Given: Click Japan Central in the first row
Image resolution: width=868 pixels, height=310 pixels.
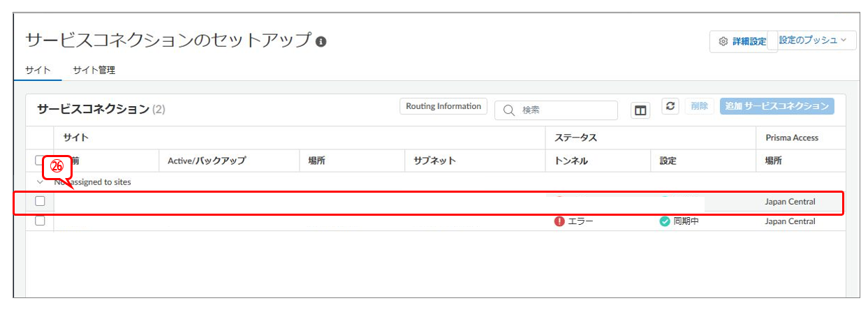Looking at the screenshot, I should (790, 202).
